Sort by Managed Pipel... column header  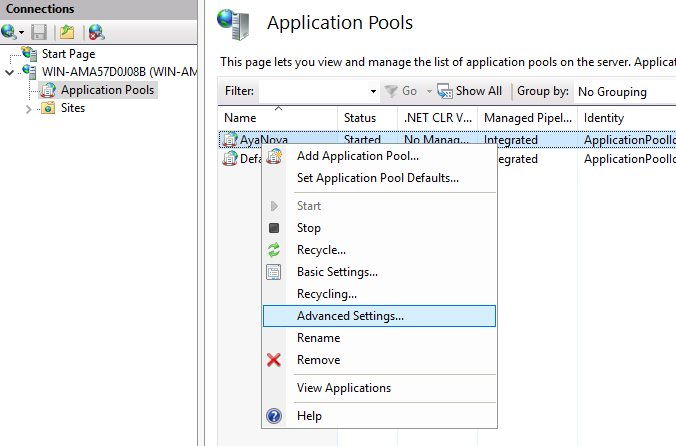pyautogui.click(x=528, y=118)
